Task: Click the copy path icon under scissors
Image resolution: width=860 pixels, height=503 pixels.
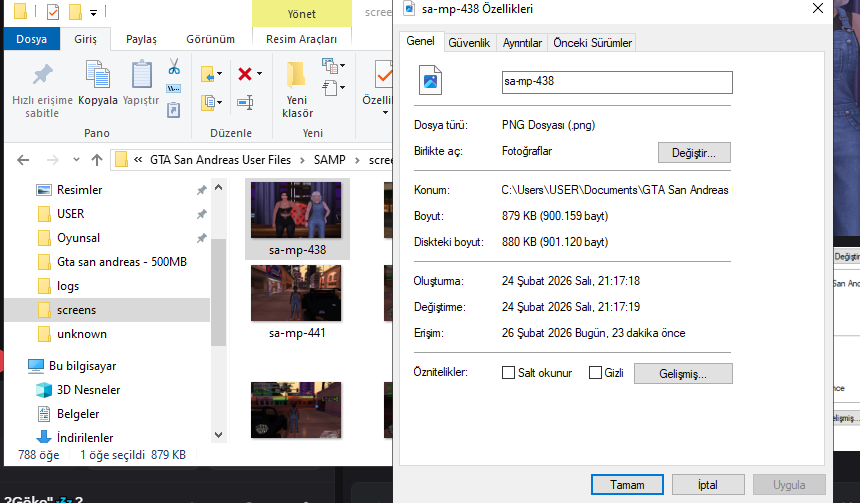Action: click(x=174, y=88)
